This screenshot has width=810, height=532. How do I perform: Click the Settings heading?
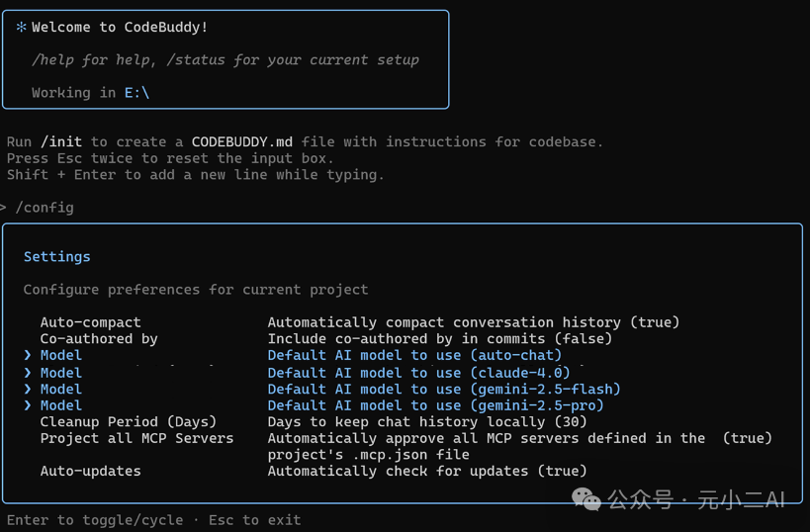[56, 257]
